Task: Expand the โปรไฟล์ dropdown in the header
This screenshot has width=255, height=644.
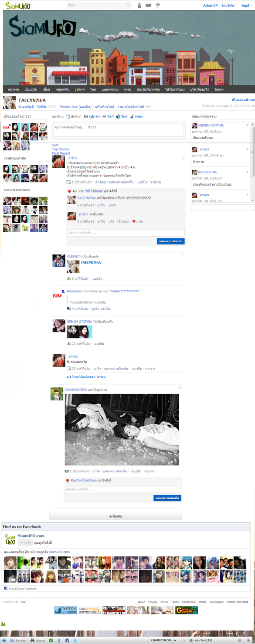Action: pyautogui.click(x=228, y=5)
